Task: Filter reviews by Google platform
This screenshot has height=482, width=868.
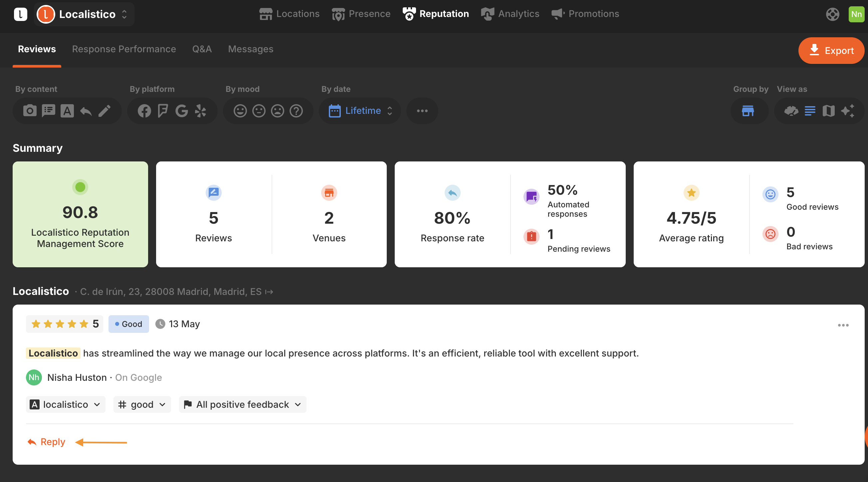Action: tap(182, 111)
